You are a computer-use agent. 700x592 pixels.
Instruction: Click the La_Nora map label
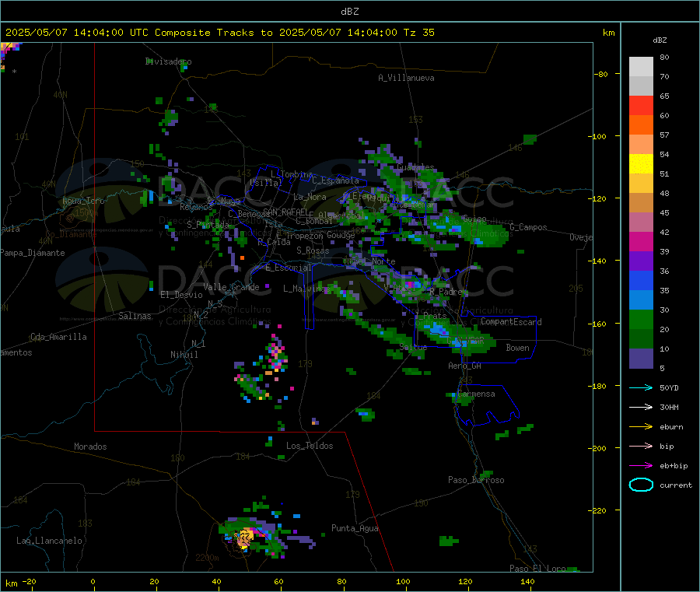310,197
